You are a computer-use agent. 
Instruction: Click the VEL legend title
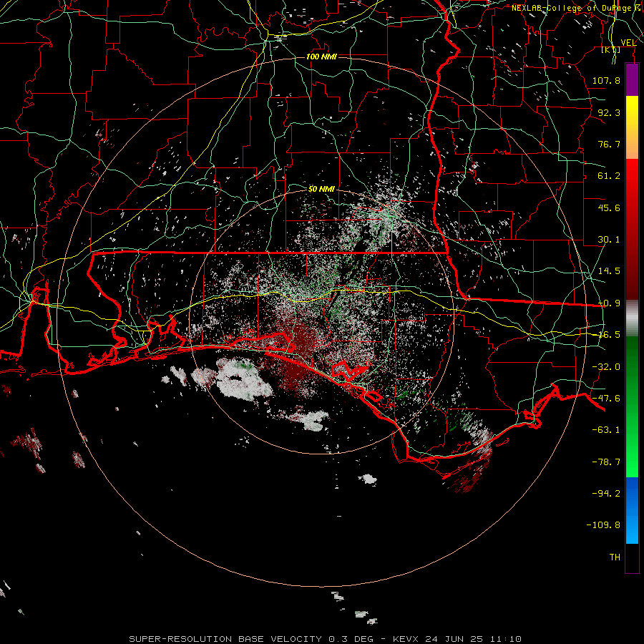[628, 43]
